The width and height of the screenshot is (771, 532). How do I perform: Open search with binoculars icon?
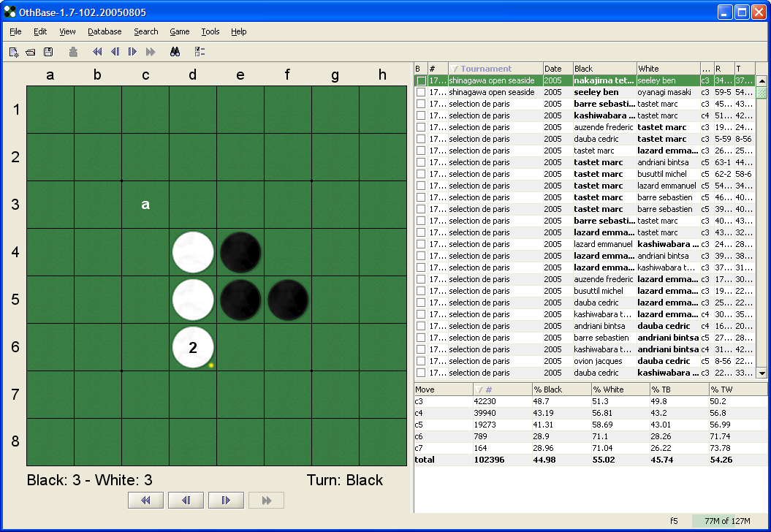tap(175, 52)
